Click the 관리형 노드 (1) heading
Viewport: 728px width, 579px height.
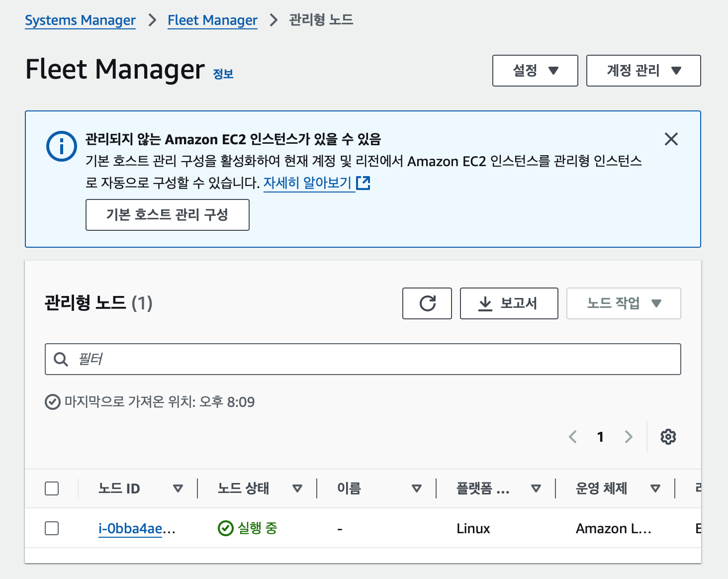point(98,303)
